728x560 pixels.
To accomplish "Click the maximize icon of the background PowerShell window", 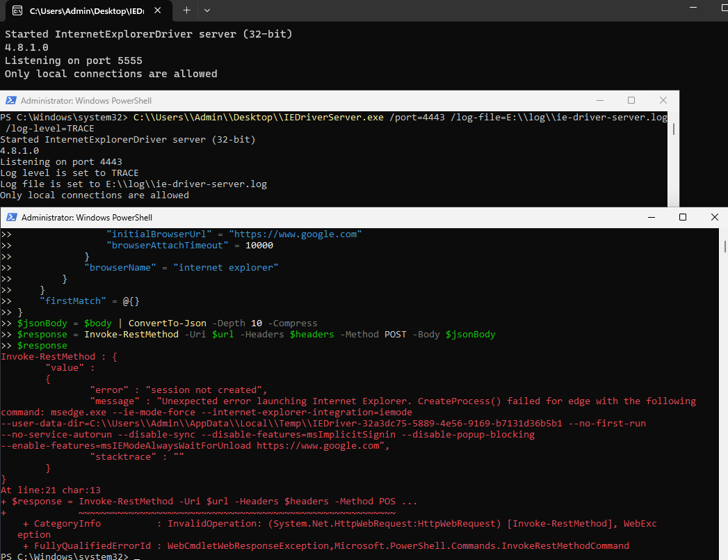I will 631,100.
